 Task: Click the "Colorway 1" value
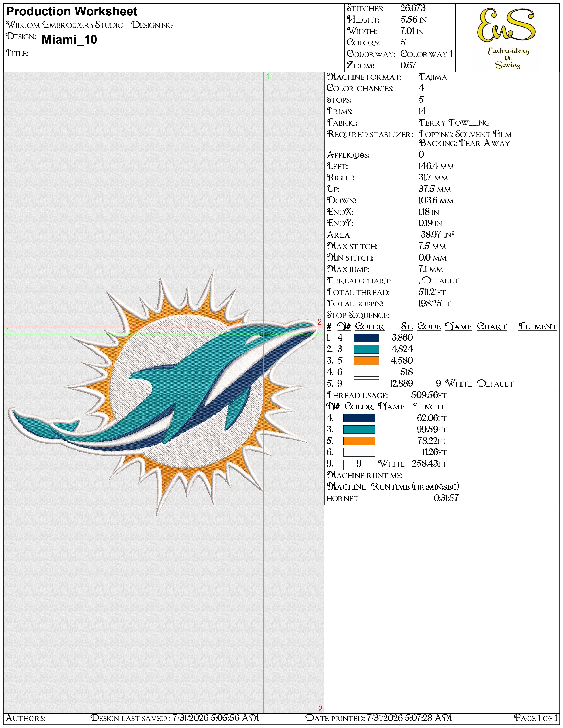[x=427, y=54]
